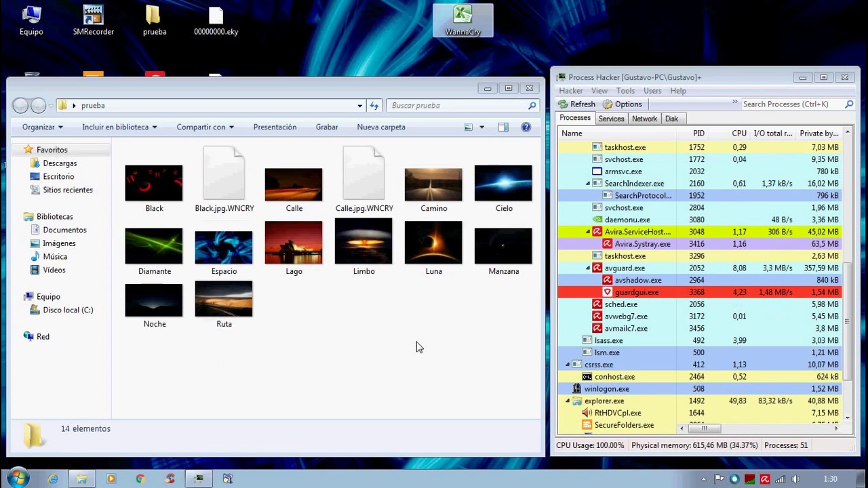Switch to the Disk tab
Viewport: 868px width, 488px height.
[671, 119]
